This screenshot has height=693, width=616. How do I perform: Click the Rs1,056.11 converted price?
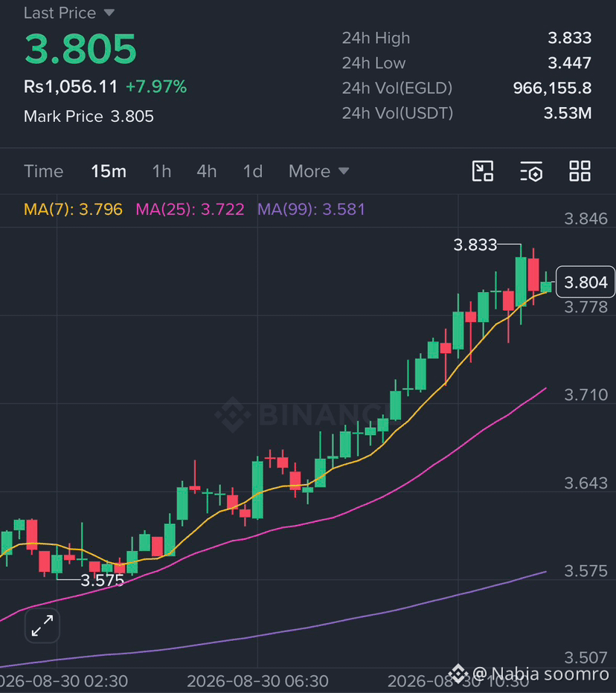click(x=71, y=86)
